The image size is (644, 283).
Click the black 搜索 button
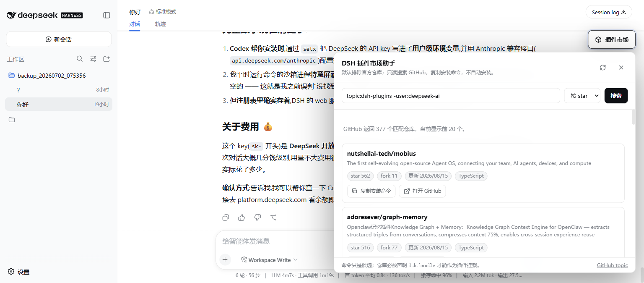click(616, 95)
